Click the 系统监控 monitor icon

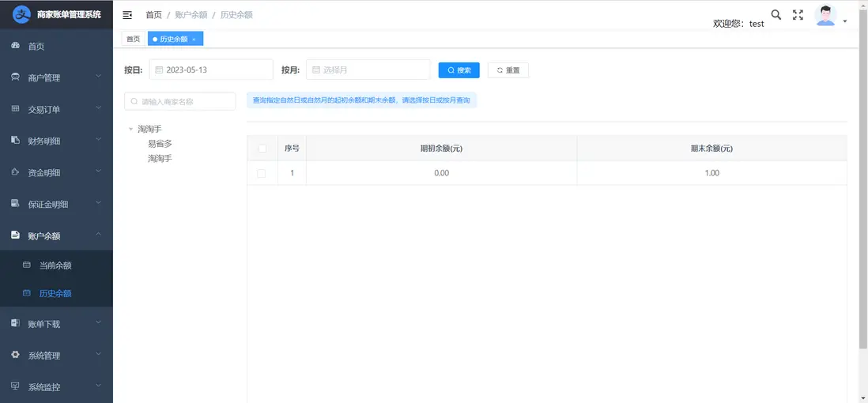tap(16, 386)
